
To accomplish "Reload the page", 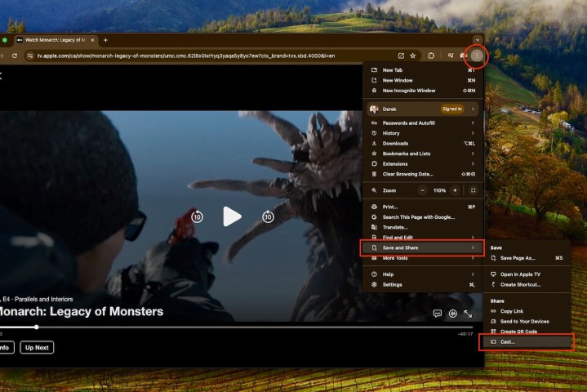I will (13, 56).
